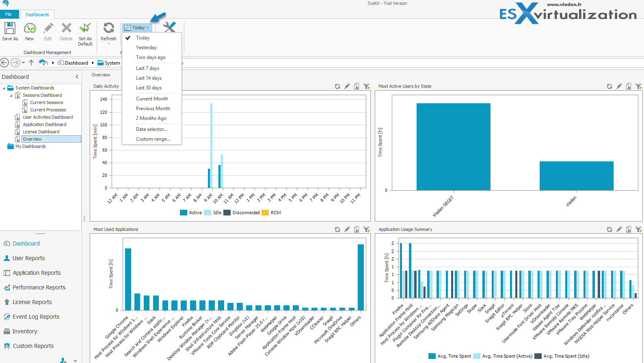Open Date selector... option

click(151, 129)
